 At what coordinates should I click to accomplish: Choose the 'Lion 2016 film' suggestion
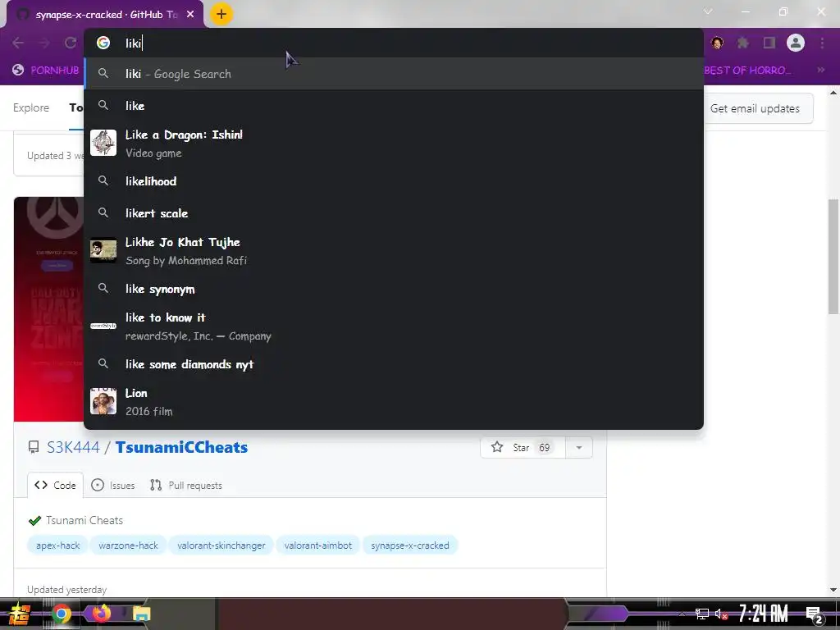(393, 402)
